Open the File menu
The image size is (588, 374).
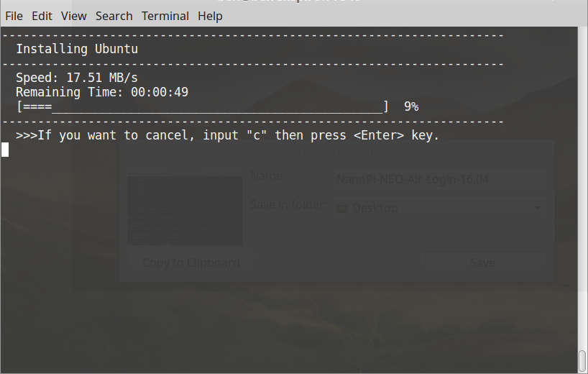click(14, 16)
